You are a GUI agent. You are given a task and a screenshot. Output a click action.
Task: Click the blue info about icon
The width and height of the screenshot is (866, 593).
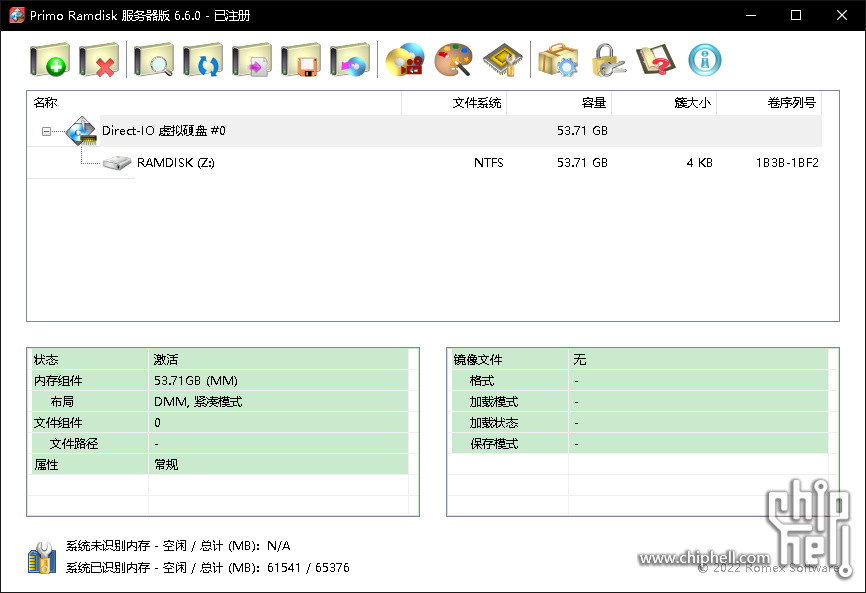(705, 60)
